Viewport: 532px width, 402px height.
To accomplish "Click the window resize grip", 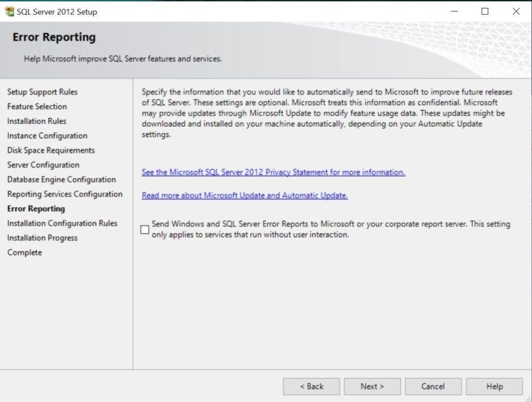I will (527, 398).
